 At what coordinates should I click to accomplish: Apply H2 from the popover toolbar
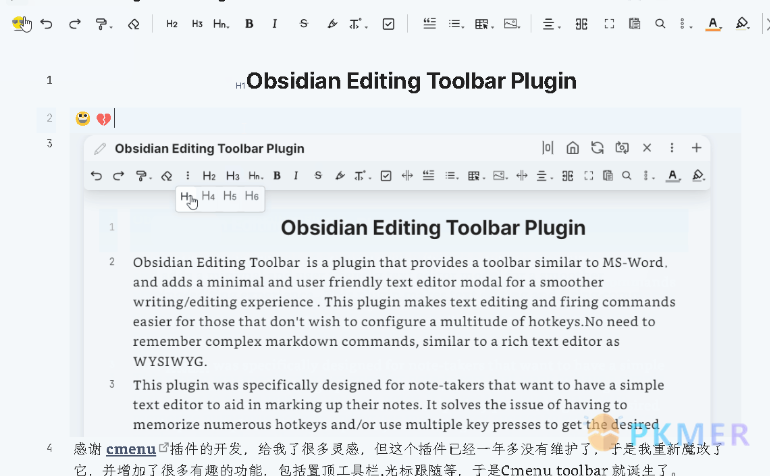209,176
